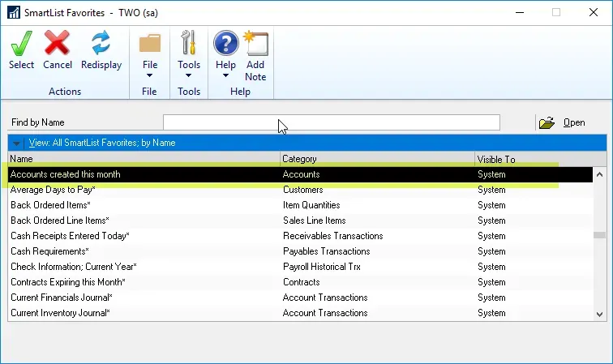
Task: Click the blue Help question mark icon
Action: click(x=225, y=42)
